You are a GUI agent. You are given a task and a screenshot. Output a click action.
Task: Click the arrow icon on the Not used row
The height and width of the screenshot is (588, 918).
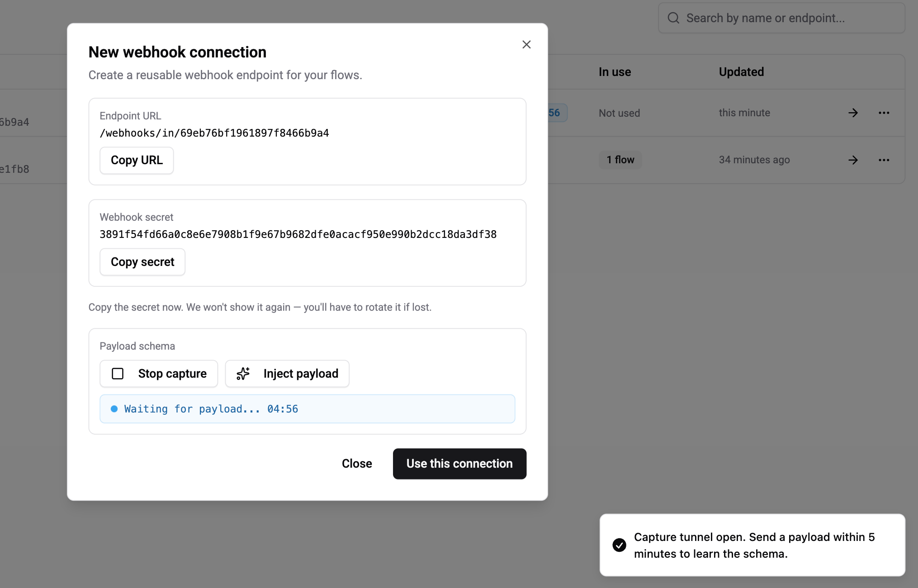pos(853,113)
